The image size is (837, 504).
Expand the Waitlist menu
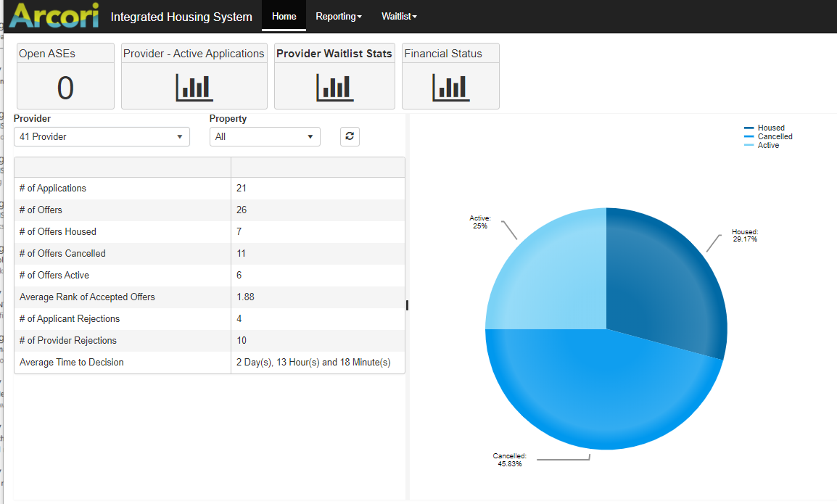coord(399,17)
